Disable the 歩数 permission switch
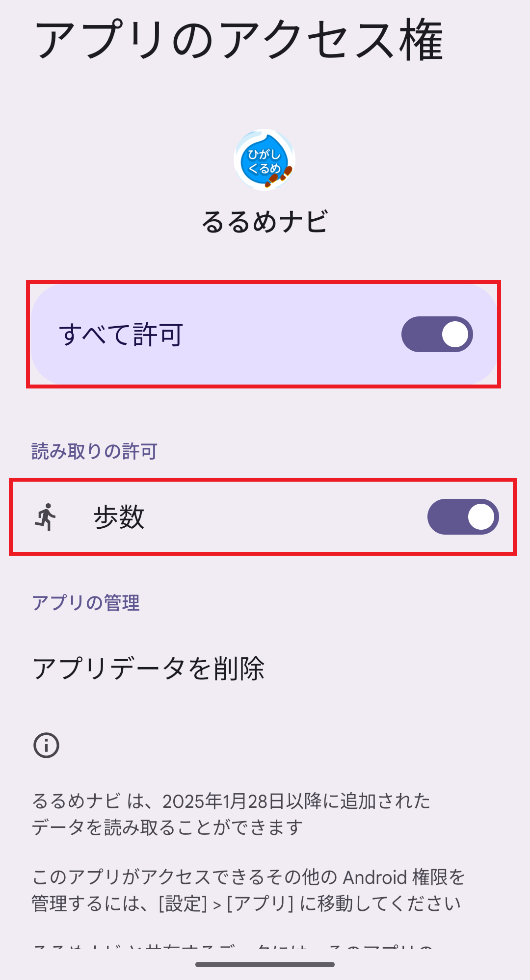This screenshot has width=530, height=980. pos(463,517)
